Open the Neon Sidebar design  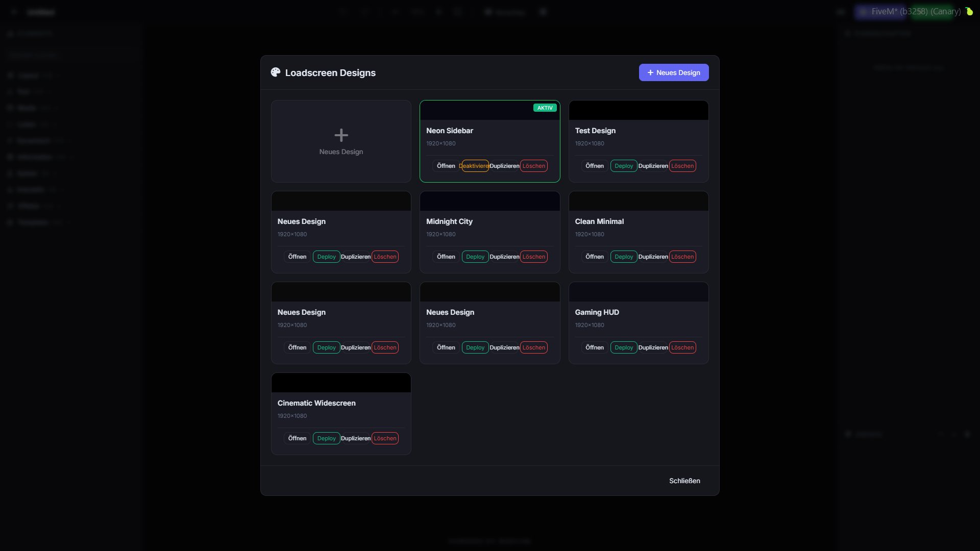(x=446, y=166)
